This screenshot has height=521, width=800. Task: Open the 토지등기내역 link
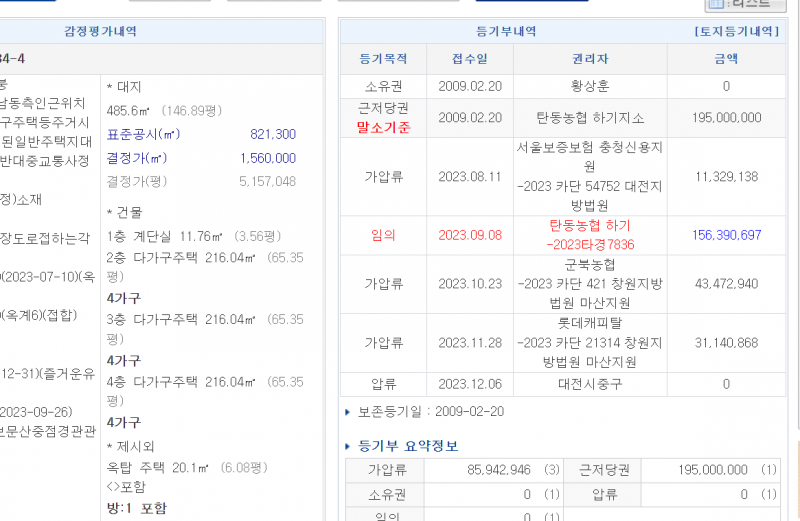736,31
